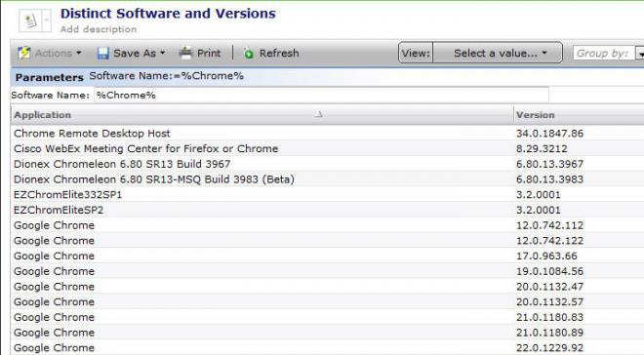Click Google Chrome version 20.0.1132.47

(549, 287)
